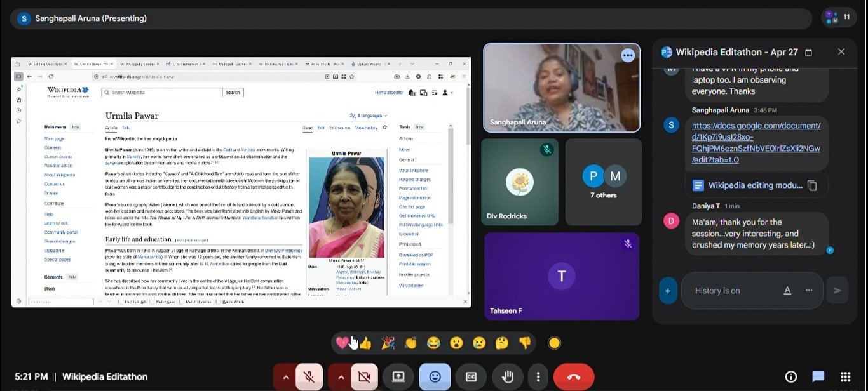Send the clapping hands reaction
The height and width of the screenshot is (391, 868).
pos(410,343)
